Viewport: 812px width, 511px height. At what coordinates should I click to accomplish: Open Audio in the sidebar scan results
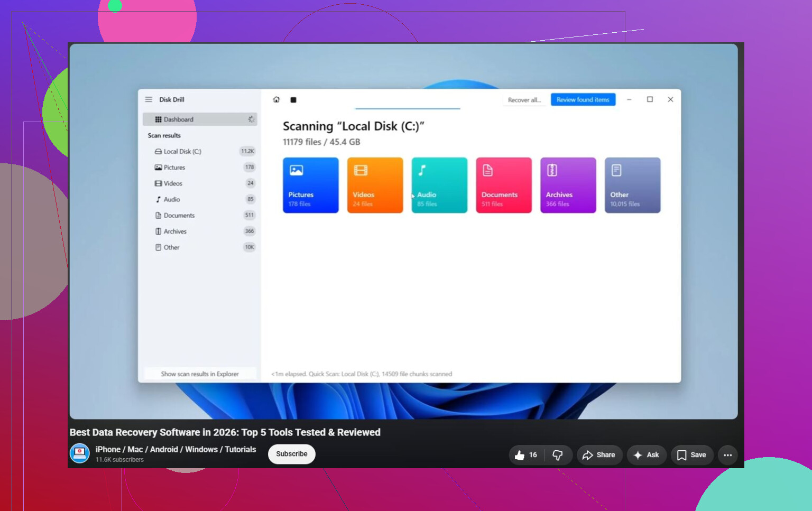pyautogui.click(x=200, y=200)
